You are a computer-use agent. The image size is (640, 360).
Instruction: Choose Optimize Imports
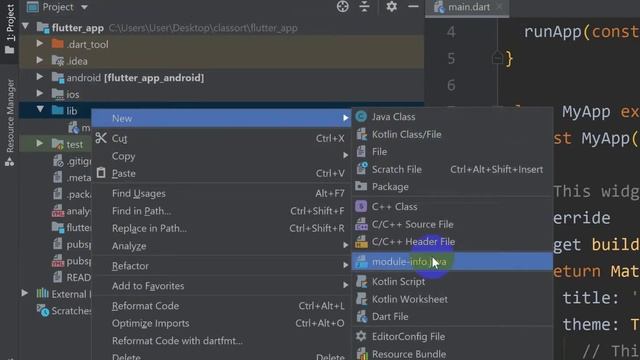click(221, 323)
